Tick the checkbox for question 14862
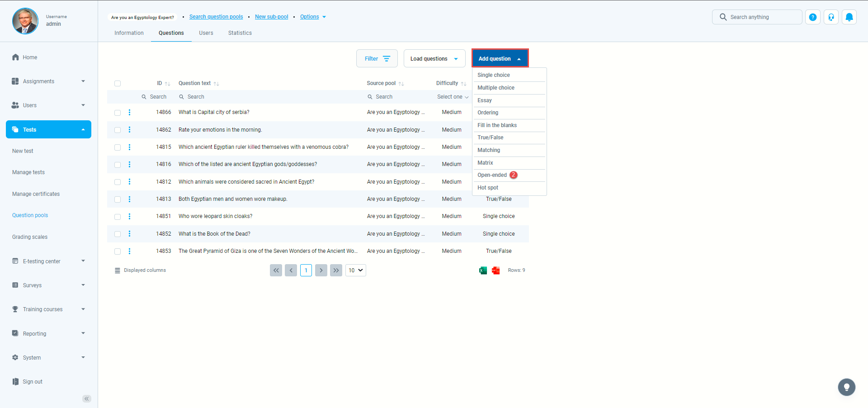Image resolution: width=868 pixels, height=408 pixels. click(118, 130)
